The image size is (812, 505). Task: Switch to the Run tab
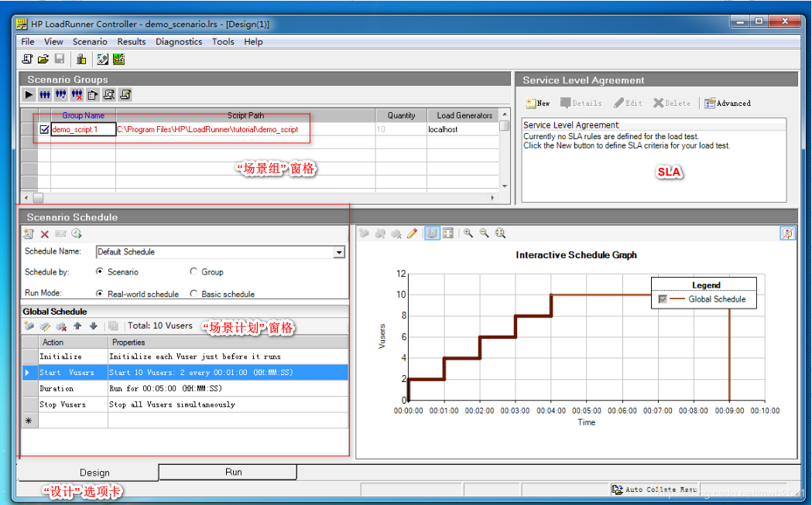point(228,472)
